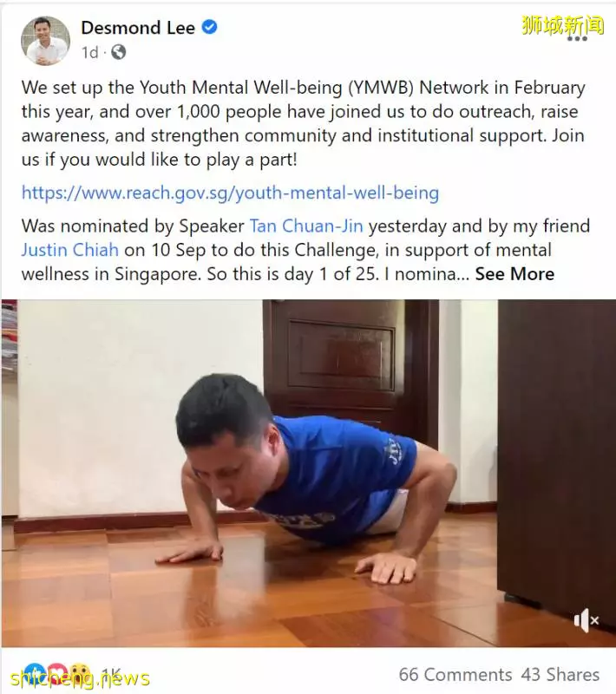The width and height of the screenshot is (616, 694).
Task: Unmute the video with the speaker icon
Action: [587, 620]
